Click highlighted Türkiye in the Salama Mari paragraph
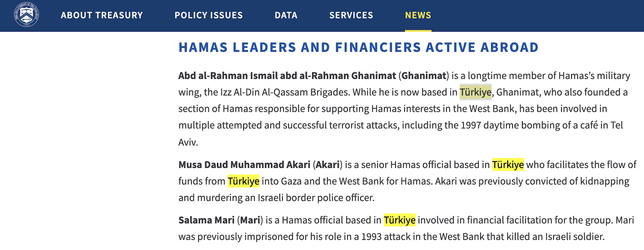 click(x=399, y=220)
